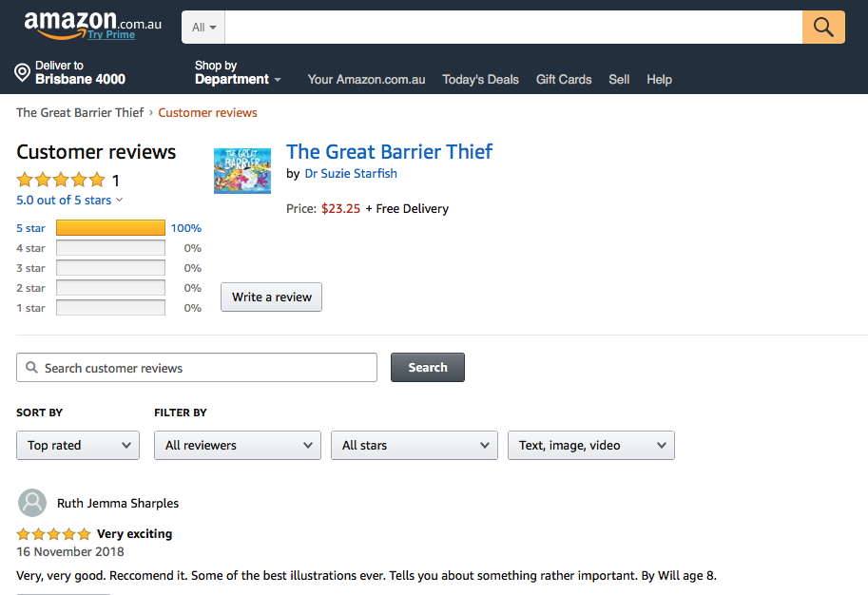Click the Write a review button
Viewport: 868px width, 595px height.
coord(271,297)
